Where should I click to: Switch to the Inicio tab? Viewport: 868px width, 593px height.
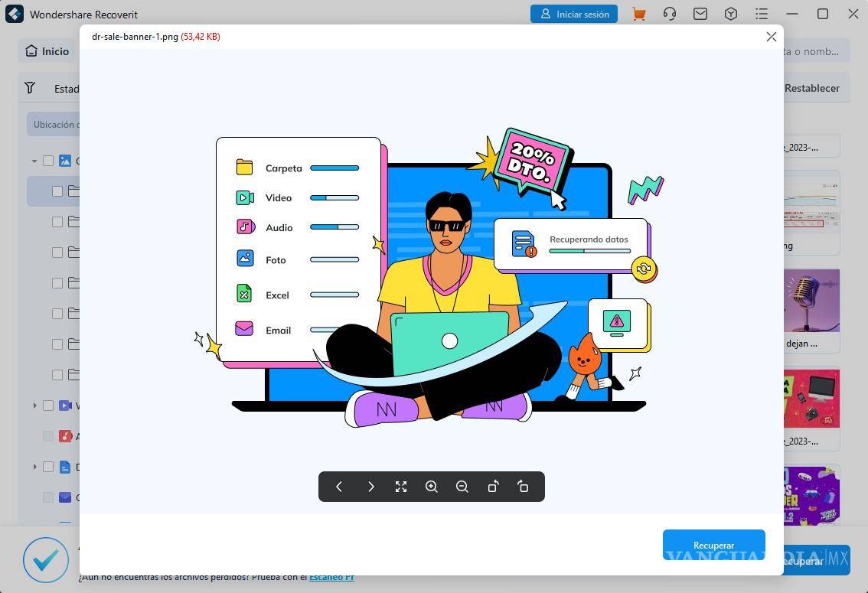pos(47,51)
